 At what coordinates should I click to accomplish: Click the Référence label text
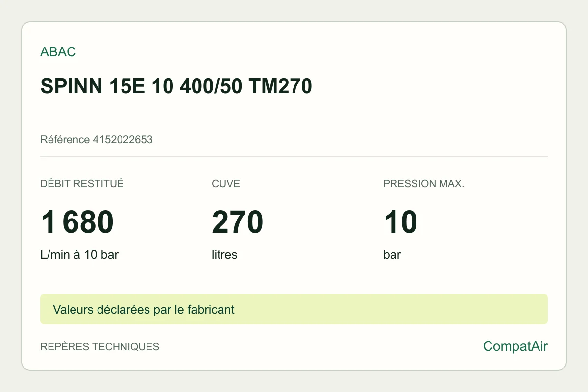coord(65,140)
